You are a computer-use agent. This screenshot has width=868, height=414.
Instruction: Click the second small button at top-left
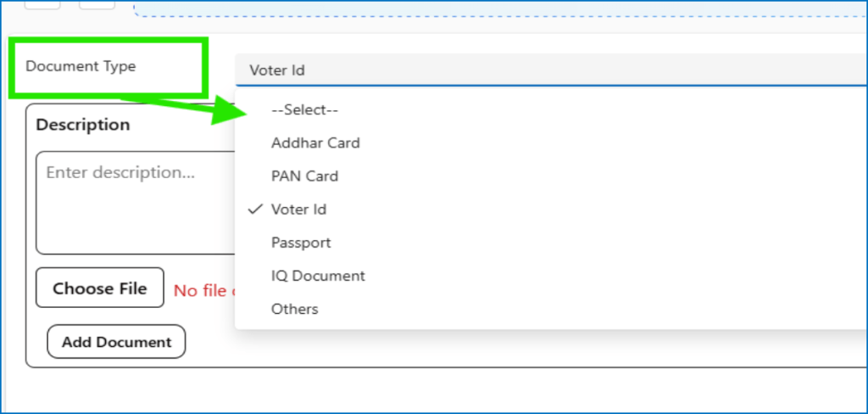(97, 4)
